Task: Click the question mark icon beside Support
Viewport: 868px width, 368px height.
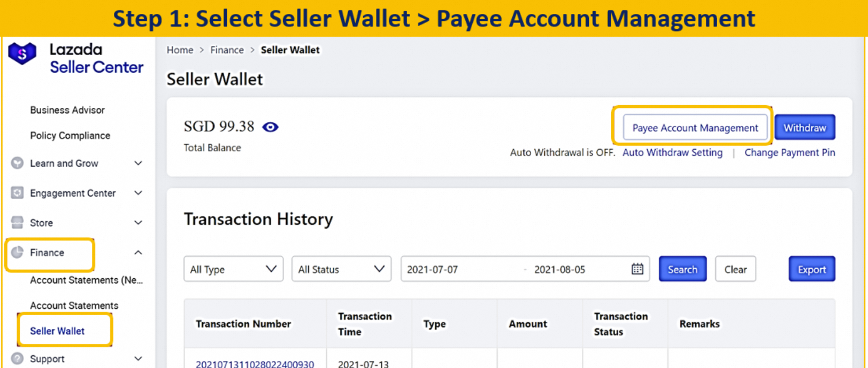Action: [18, 359]
